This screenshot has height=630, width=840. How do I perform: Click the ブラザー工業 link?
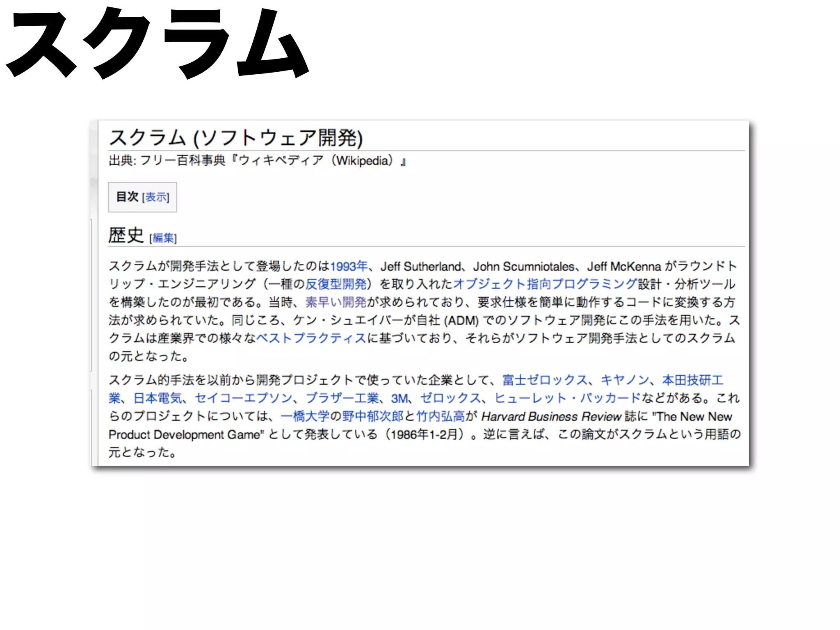pos(342,398)
